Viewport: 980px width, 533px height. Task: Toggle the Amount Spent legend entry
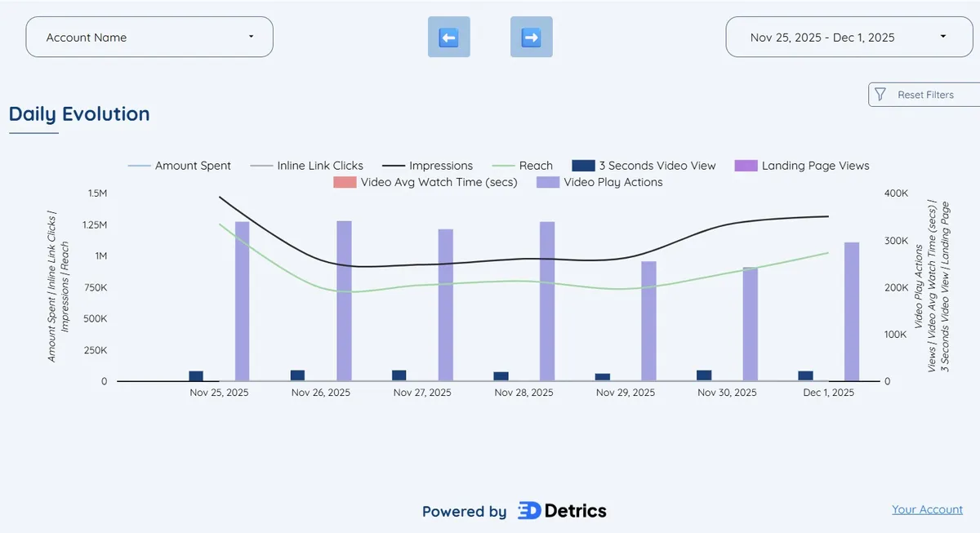point(192,165)
